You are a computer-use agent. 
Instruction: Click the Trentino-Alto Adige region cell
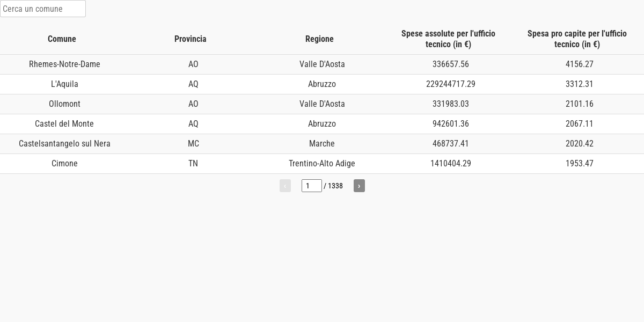[322, 164]
